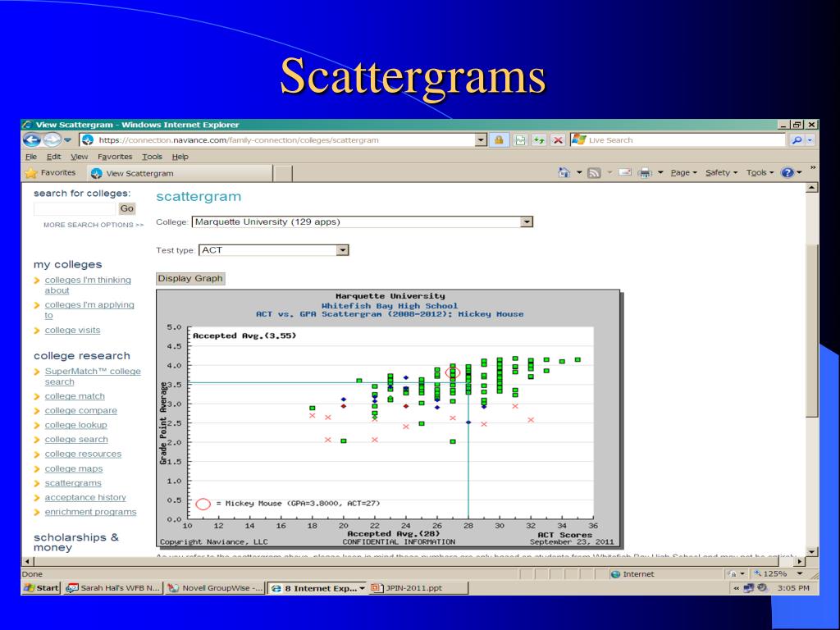This screenshot has height=630, width=840.
Task: Open the Tools menu in menu bar
Action: point(152,157)
